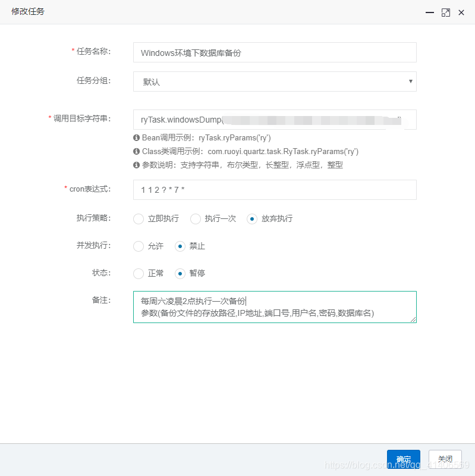This screenshot has width=475, height=476.
Task: Maximize the 修改任务 dialog
Action: [x=446, y=12]
